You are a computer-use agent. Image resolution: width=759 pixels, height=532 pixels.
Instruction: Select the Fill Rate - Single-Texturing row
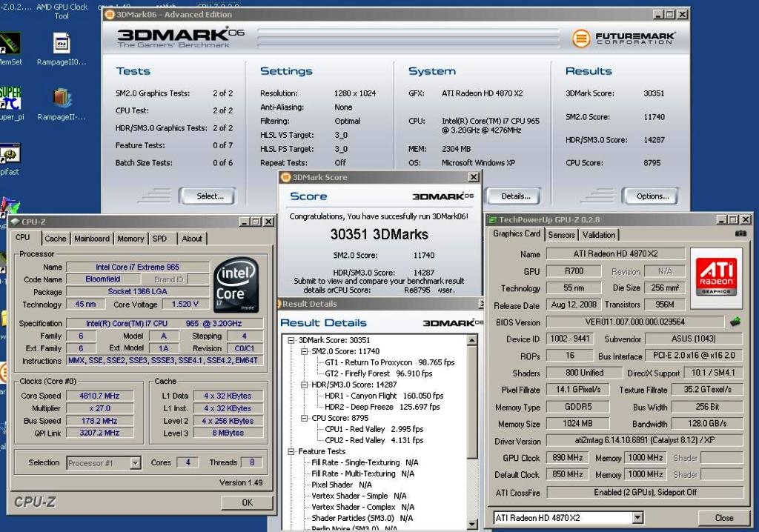point(365,463)
